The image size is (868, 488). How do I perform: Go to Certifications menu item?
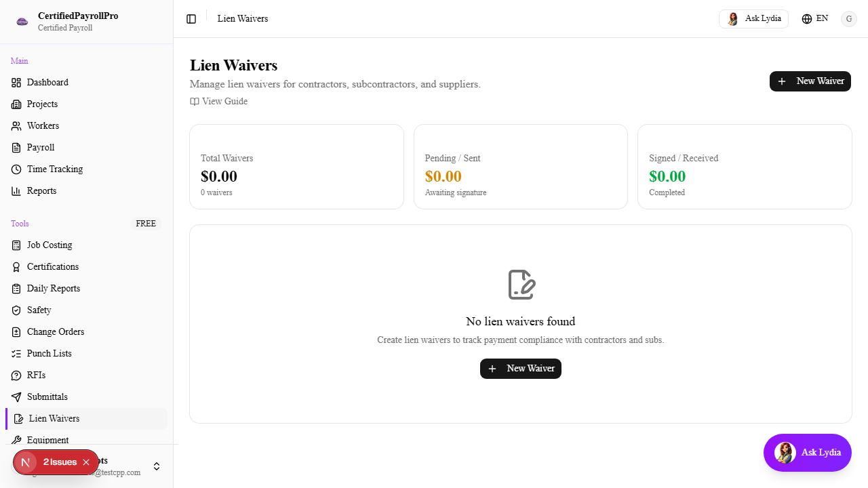click(53, 267)
